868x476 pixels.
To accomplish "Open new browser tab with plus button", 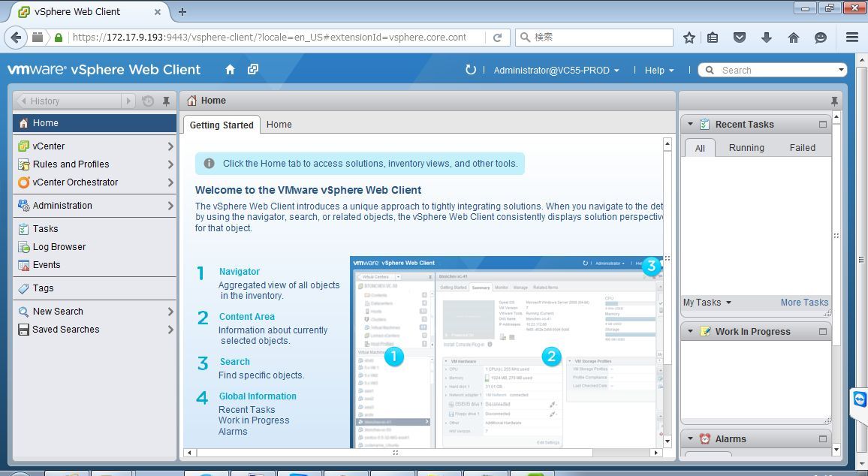I will pos(182,11).
